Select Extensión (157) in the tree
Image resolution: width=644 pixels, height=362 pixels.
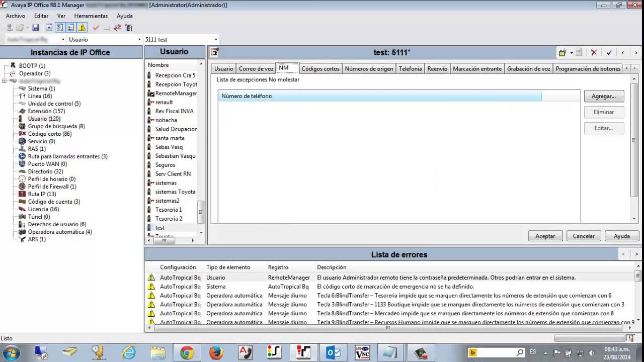pos(46,111)
